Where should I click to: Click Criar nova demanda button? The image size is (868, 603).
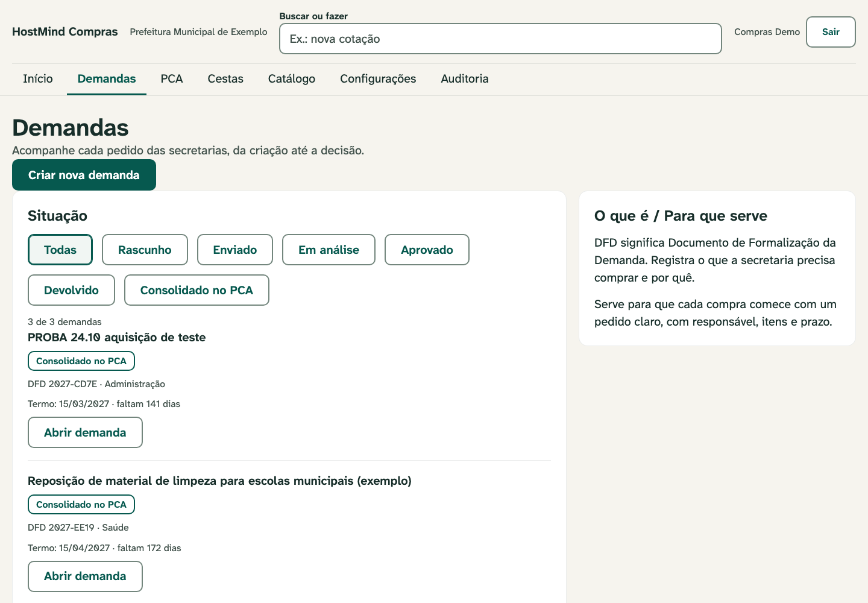click(84, 175)
